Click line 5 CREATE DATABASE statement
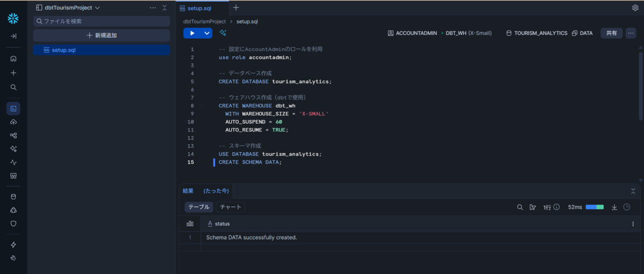644x274 pixels. pyautogui.click(x=275, y=82)
